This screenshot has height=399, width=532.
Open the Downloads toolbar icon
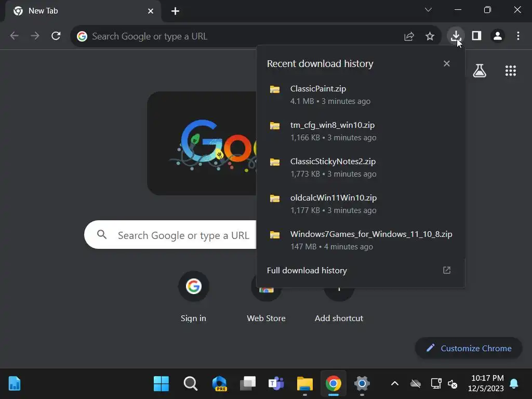click(456, 36)
